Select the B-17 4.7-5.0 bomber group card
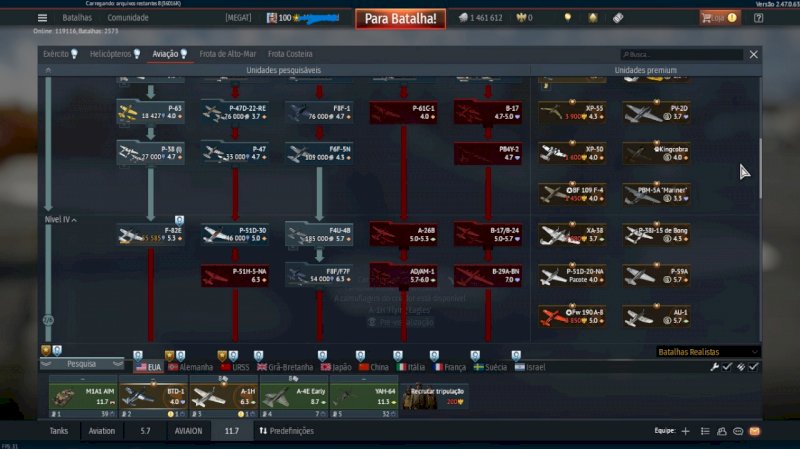The width and height of the screenshot is (800, 449). [488, 112]
